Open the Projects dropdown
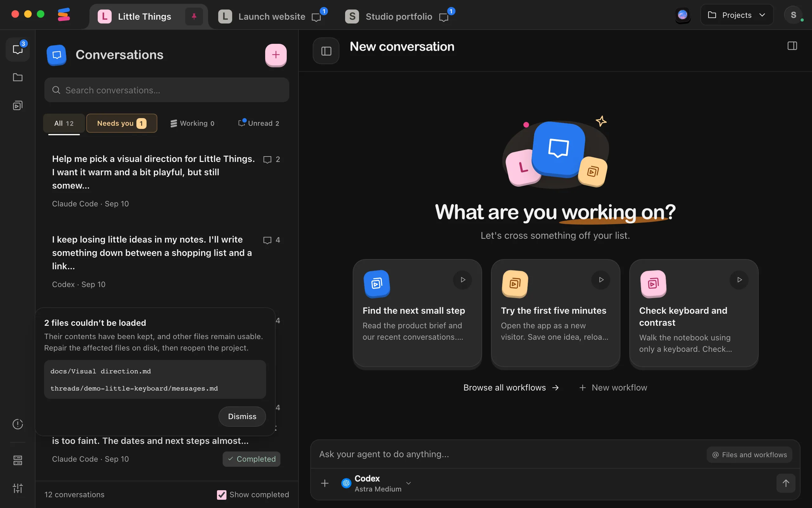The height and width of the screenshot is (508, 812). tap(737, 15)
